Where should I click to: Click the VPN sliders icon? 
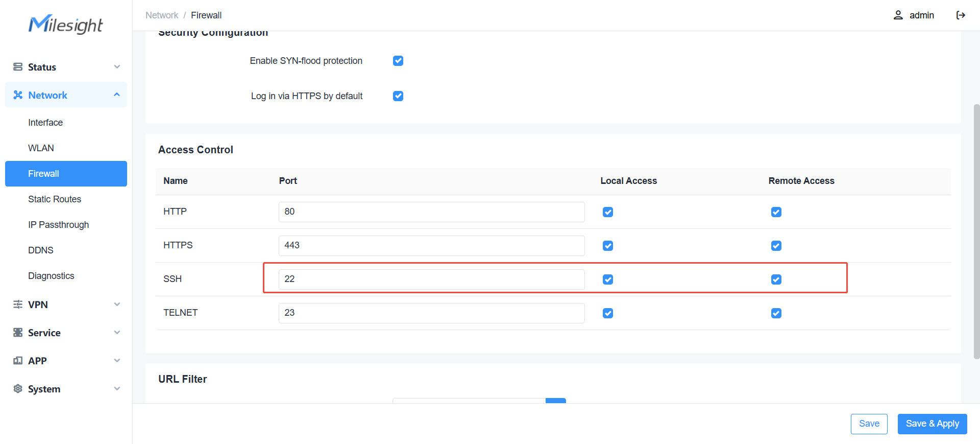tap(18, 305)
